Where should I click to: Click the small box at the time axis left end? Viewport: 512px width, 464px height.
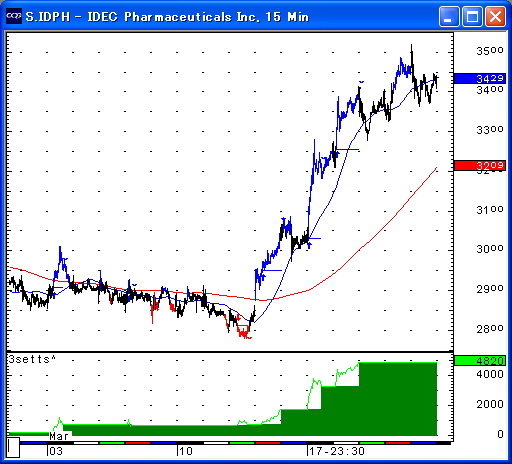pyautogui.click(x=13, y=447)
